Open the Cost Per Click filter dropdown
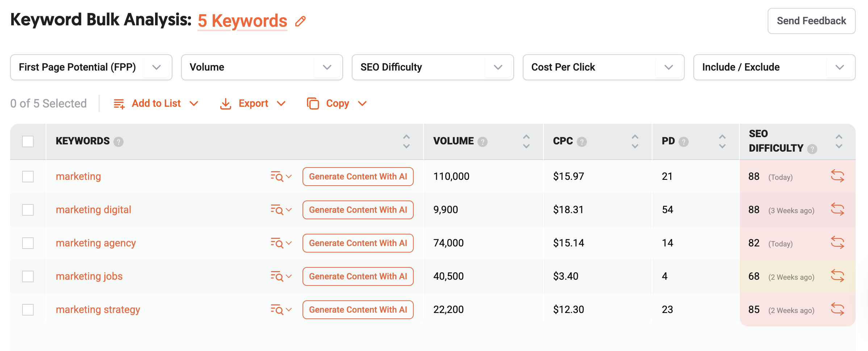This screenshot has height=351, width=868. tap(604, 67)
